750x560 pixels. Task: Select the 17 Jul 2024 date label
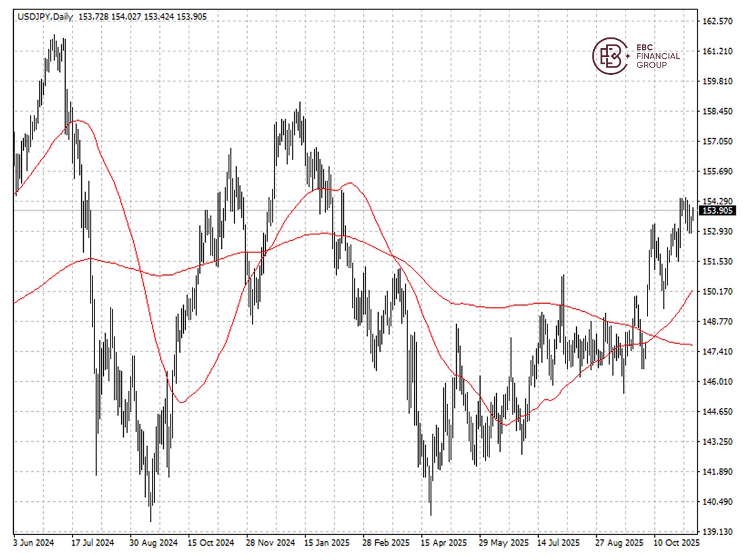point(92,542)
